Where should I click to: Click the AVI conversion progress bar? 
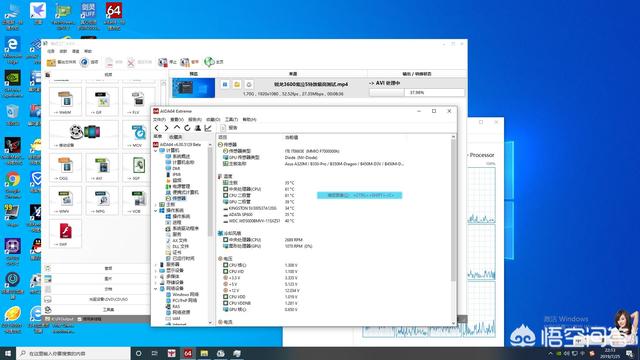click(417, 93)
